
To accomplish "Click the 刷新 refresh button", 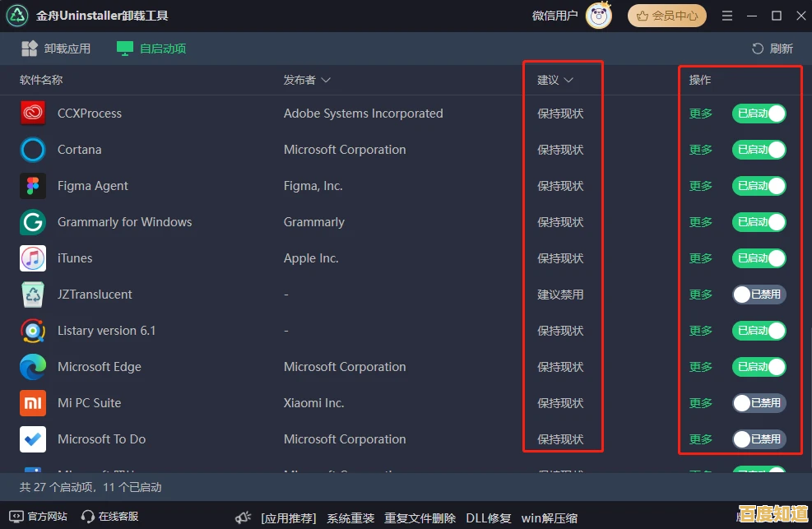I will click(x=773, y=49).
